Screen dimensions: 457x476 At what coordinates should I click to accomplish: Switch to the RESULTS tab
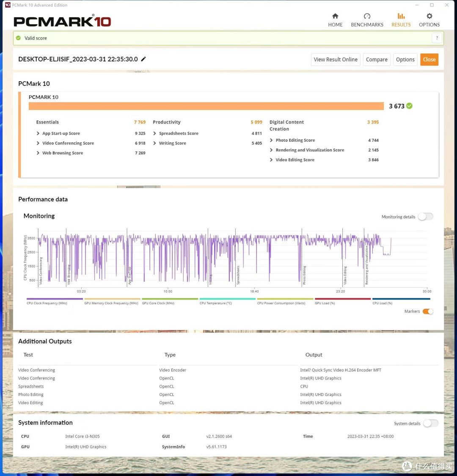click(401, 20)
